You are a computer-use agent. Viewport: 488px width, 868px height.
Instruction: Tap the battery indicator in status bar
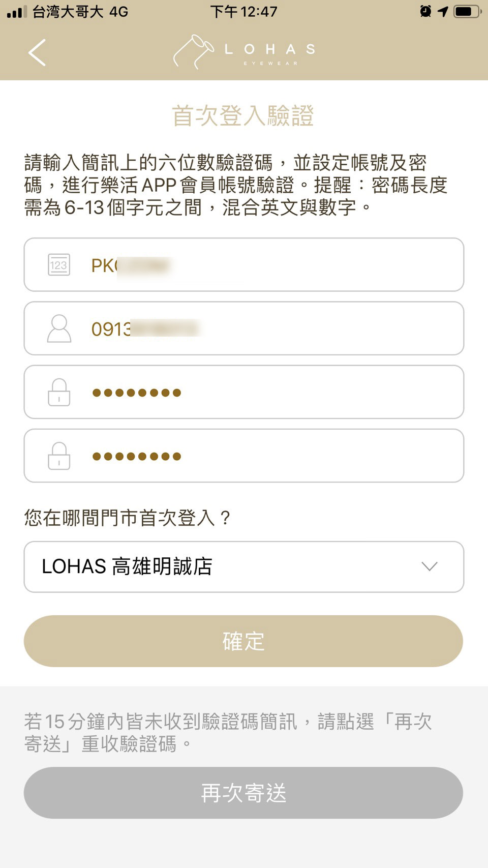coord(467,11)
